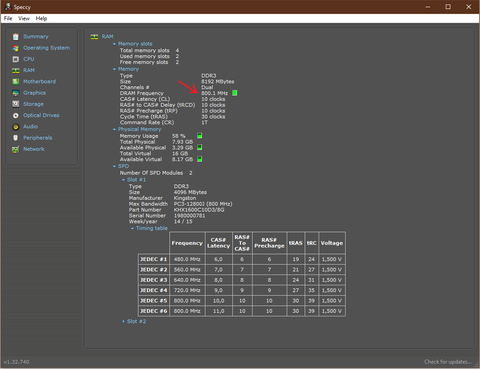Click the RAM stick icon in sidebar
This screenshot has height=369, width=480.
(x=15, y=70)
